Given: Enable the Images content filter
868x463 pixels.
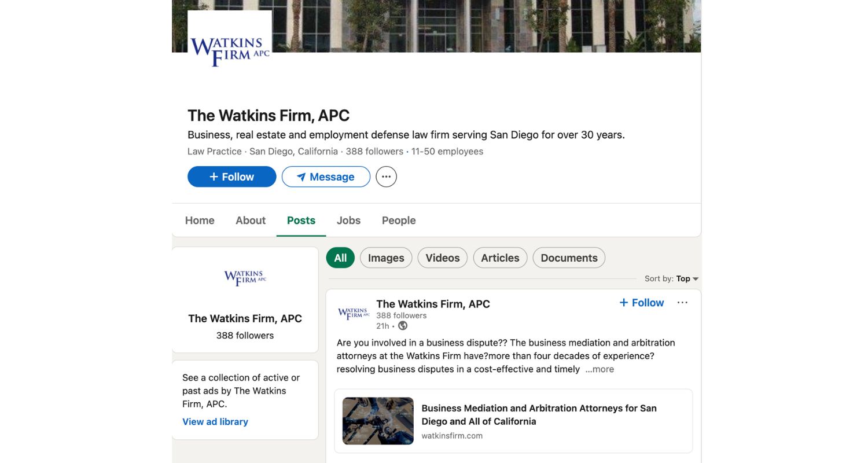Looking at the screenshot, I should pos(385,258).
